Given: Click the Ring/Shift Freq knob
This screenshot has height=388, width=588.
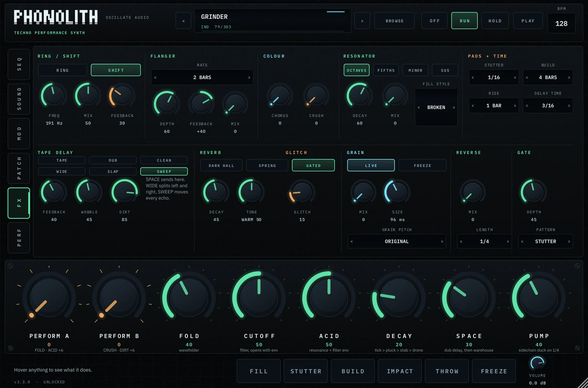Looking at the screenshot, I should [x=54, y=96].
